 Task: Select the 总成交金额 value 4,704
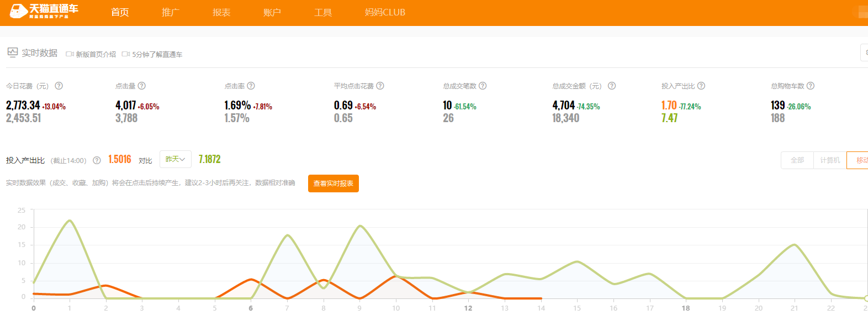(564, 106)
